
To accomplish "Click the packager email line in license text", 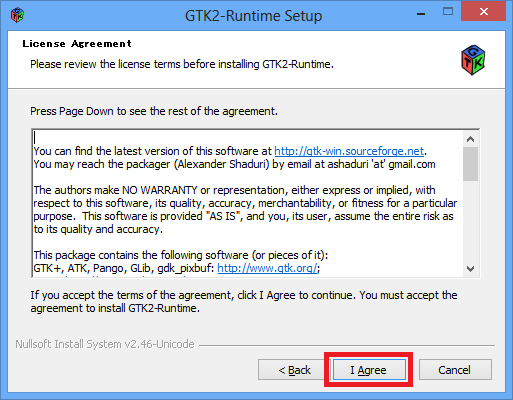I will pos(234,164).
